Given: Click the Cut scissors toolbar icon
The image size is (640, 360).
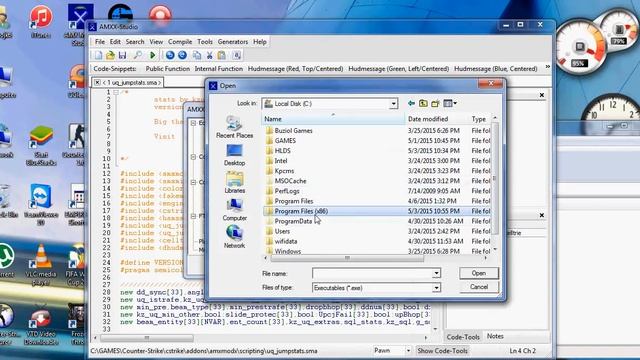Looking at the screenshot, I should click(x=209, y=55).
